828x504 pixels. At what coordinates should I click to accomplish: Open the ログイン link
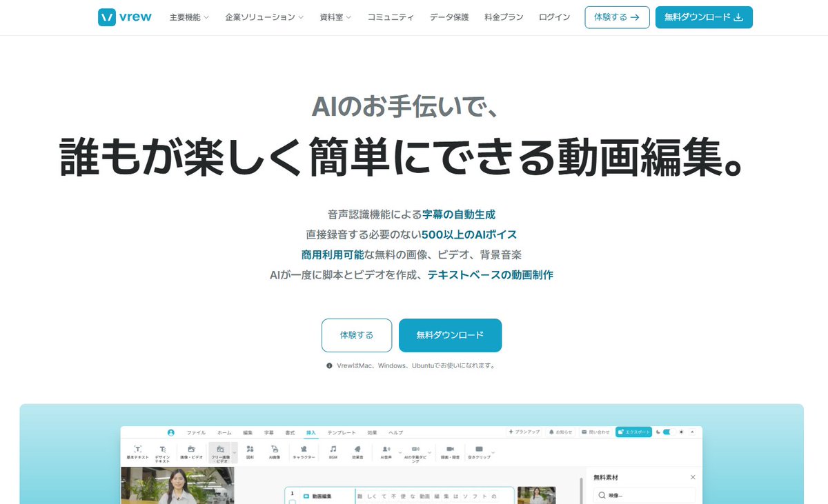click(x=554, y=17)
